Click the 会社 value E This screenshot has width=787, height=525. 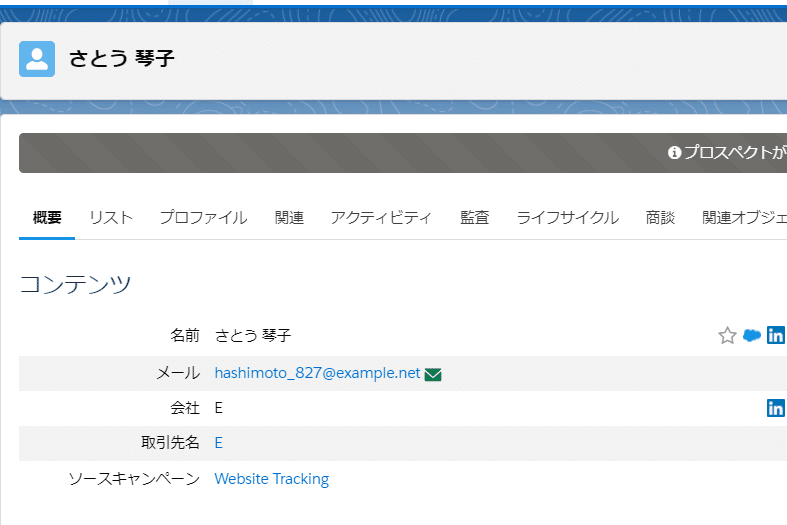pyautogui.click(x=218, y=408)
